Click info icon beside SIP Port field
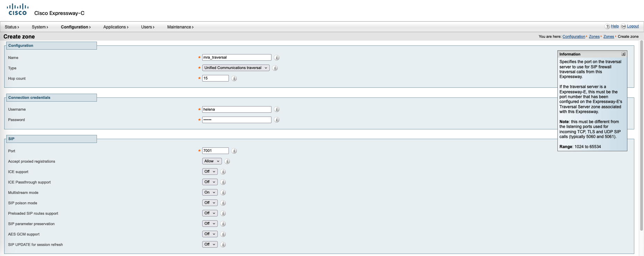Viewport: 644px width, 256px height. click(x=234, y=151)
